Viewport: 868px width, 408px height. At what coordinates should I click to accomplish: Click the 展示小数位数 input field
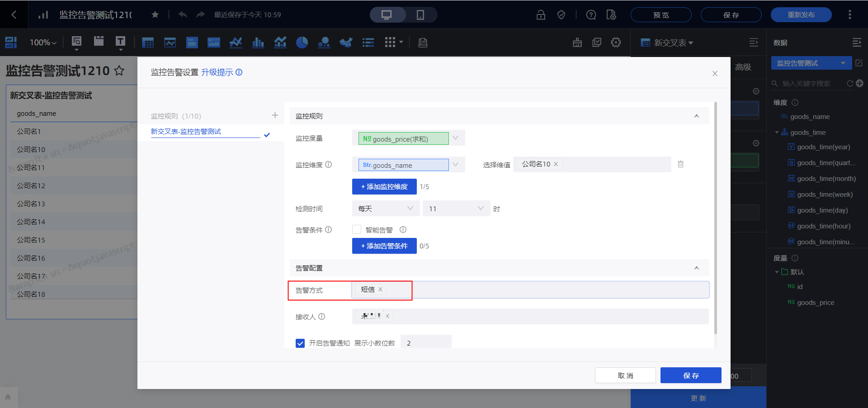(426, 343)
